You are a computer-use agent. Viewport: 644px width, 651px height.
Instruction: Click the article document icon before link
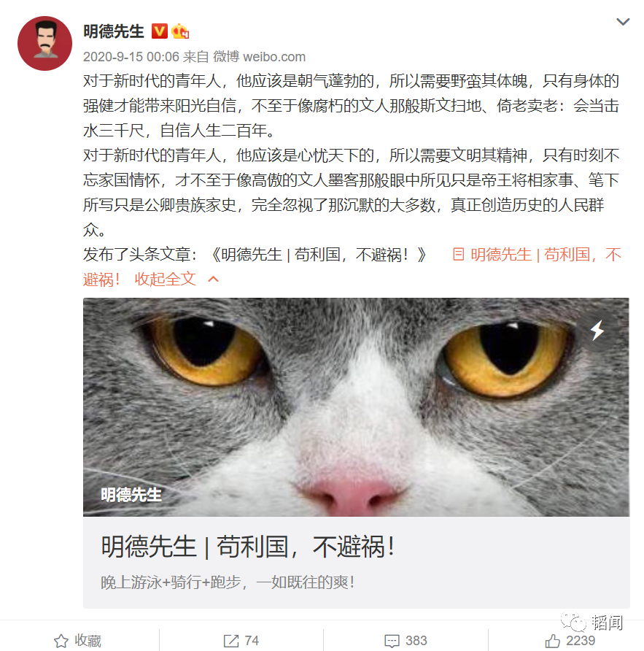pyautogui.click(x=458, y=254)
